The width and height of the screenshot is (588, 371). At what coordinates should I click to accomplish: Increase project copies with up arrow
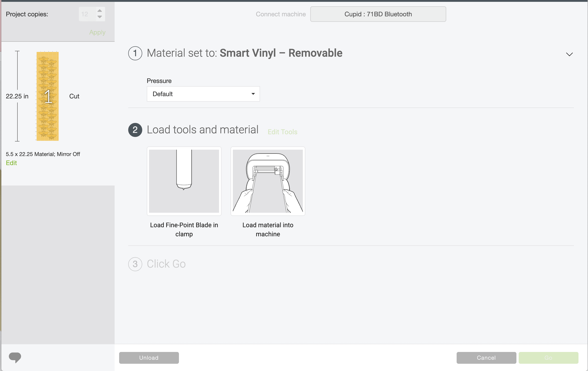(x=99, y=11)
